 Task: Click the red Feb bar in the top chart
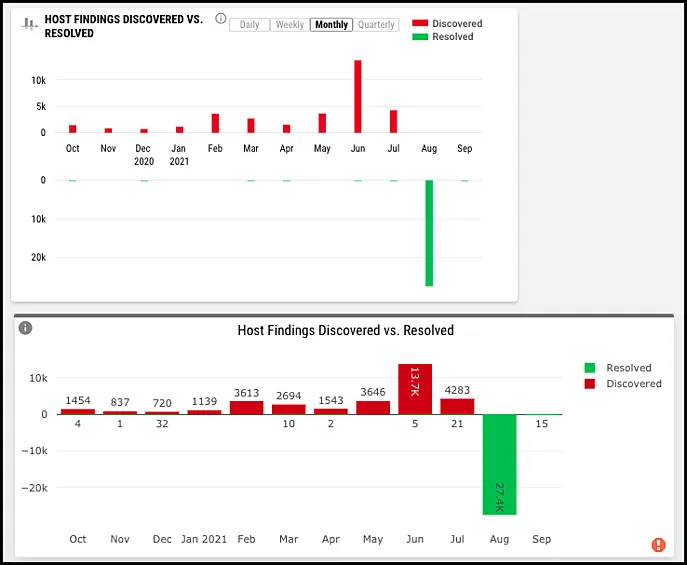[215, 123]
